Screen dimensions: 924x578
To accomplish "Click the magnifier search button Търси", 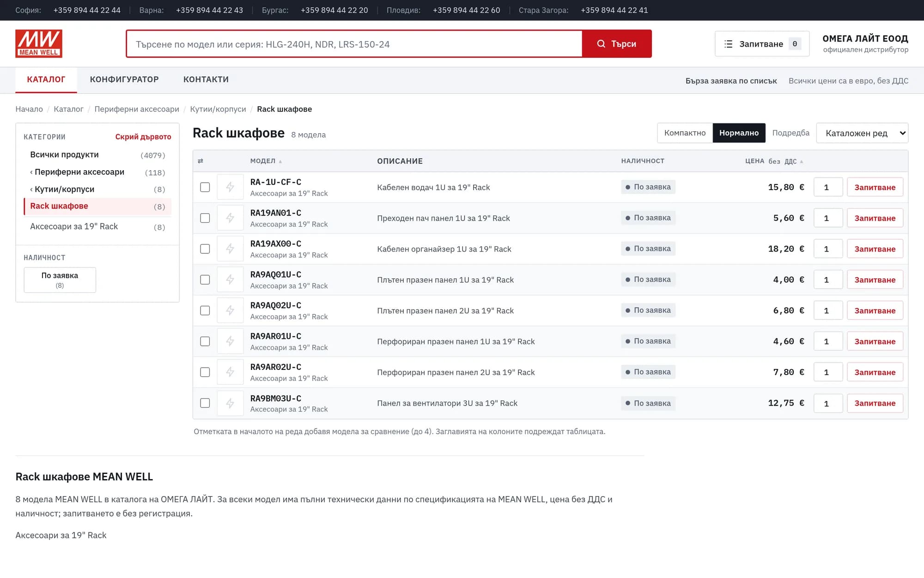I will pos(617,44).
